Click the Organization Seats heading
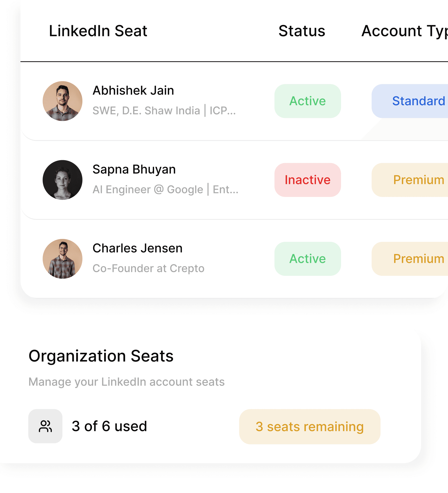The height and width of the screenshot is (493, 448). coord(101,356)
